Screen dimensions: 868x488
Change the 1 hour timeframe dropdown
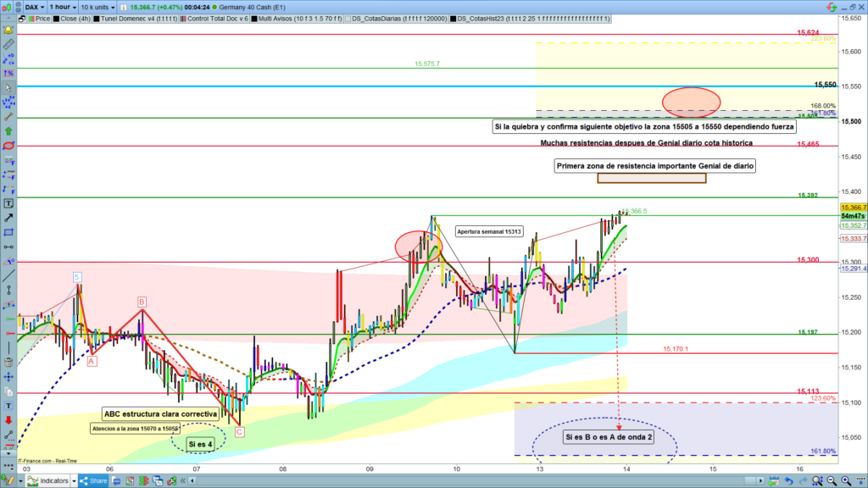[x=62, y=6]
